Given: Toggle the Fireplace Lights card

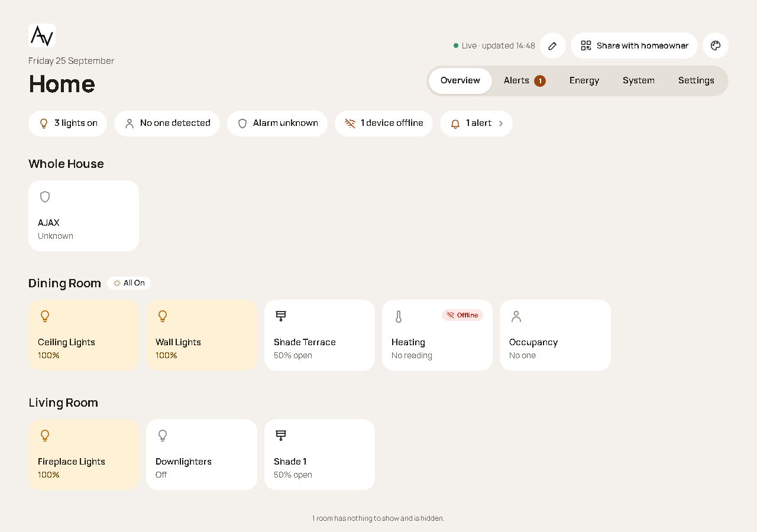Looking at the screenshot, I should pyautogui.click(x=84, y=455).
